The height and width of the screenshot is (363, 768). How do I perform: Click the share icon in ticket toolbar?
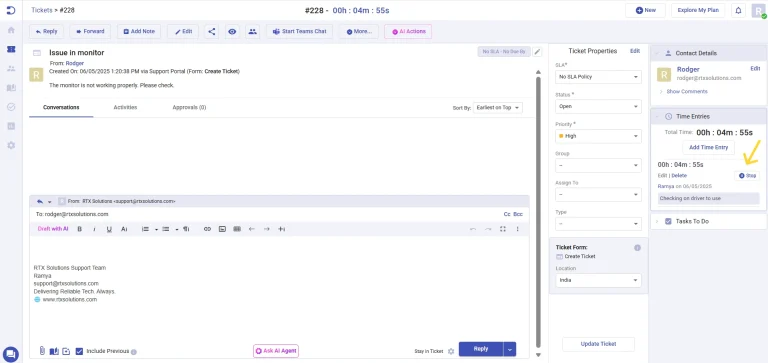[x=212, y=31]
